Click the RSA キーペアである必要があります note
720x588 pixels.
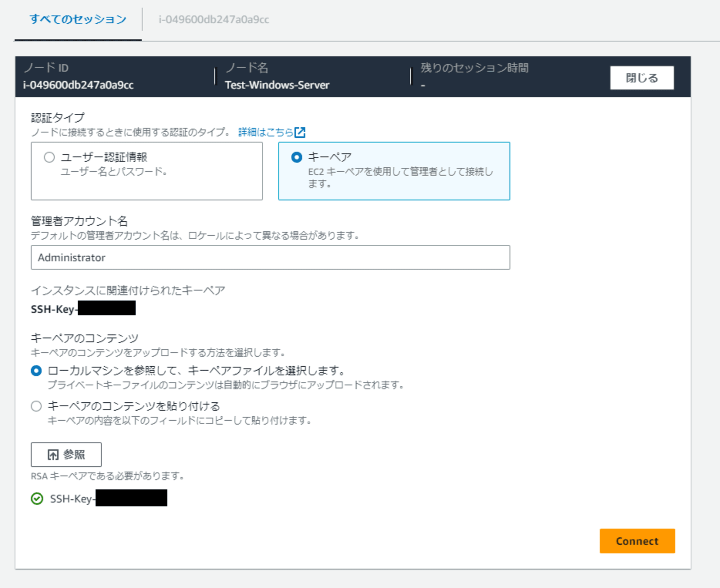coord(107,476)
